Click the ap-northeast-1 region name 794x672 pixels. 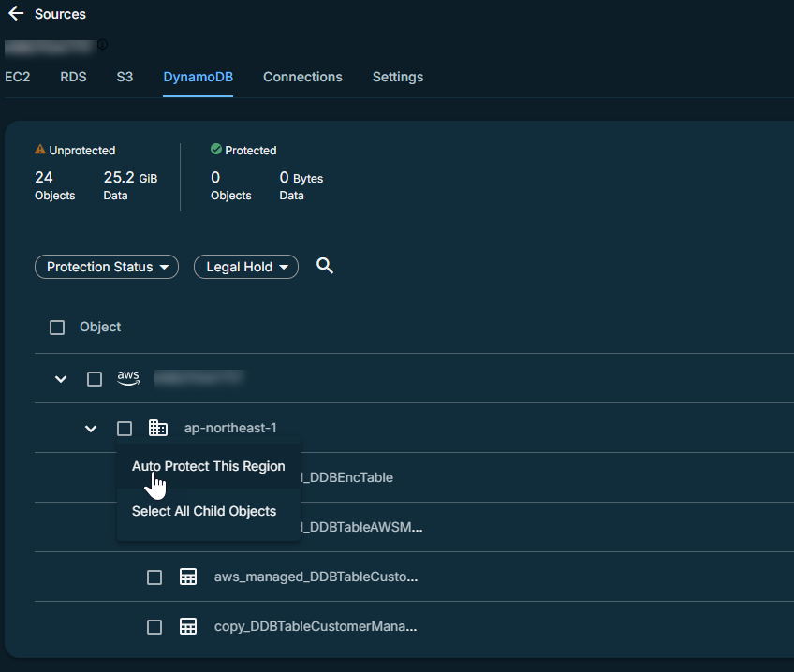pos(230,428)
